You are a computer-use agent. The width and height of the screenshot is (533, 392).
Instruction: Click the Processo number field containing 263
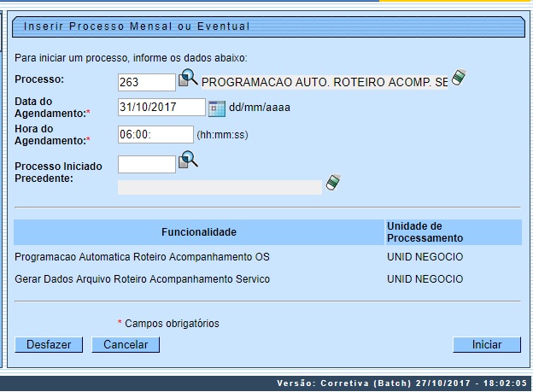click(146, 82)
